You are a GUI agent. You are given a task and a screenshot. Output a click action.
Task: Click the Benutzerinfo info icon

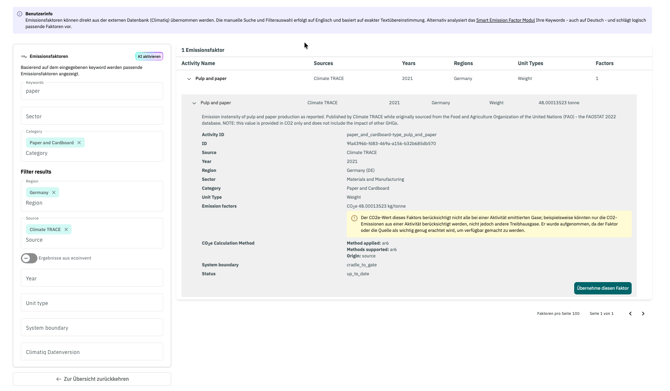tap(19, 14)
